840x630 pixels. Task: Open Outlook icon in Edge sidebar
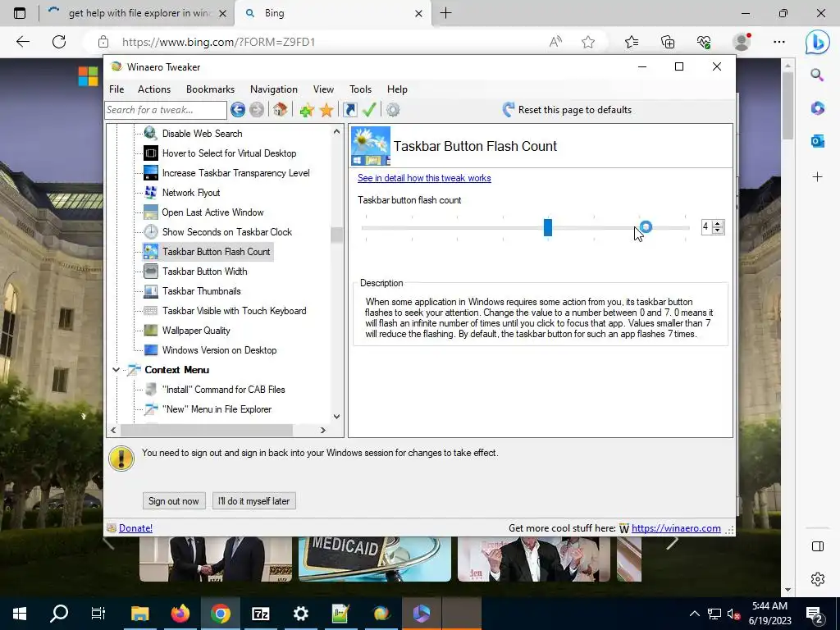(x=818, y=141)
